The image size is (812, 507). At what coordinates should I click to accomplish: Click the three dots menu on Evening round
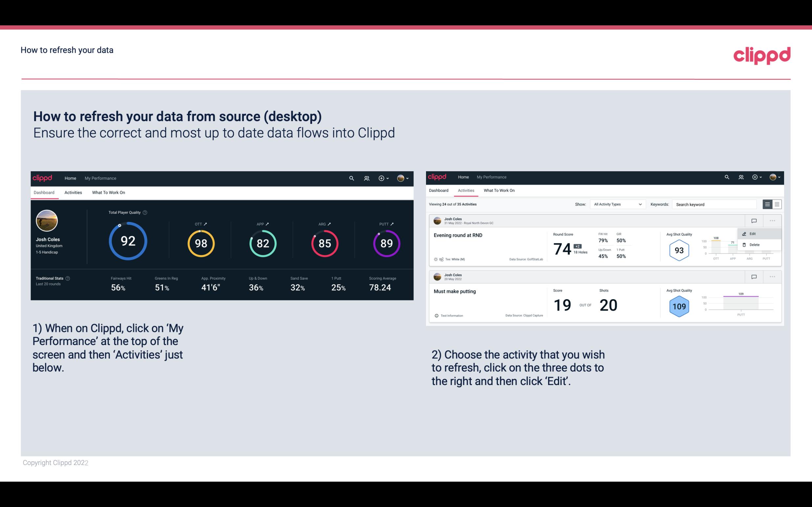[772, 221]
